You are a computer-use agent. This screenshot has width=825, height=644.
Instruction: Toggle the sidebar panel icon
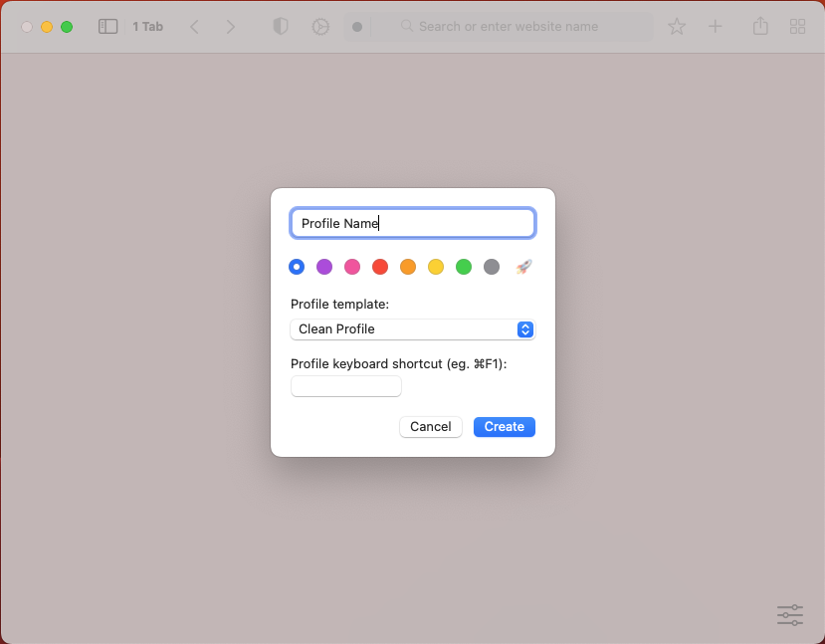click(x=107, y=27)
